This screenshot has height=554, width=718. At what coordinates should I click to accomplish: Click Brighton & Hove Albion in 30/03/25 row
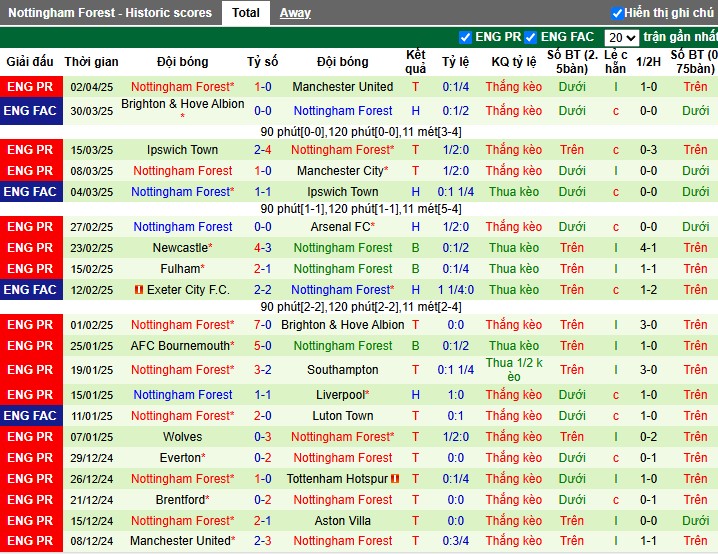click(182, 104)
